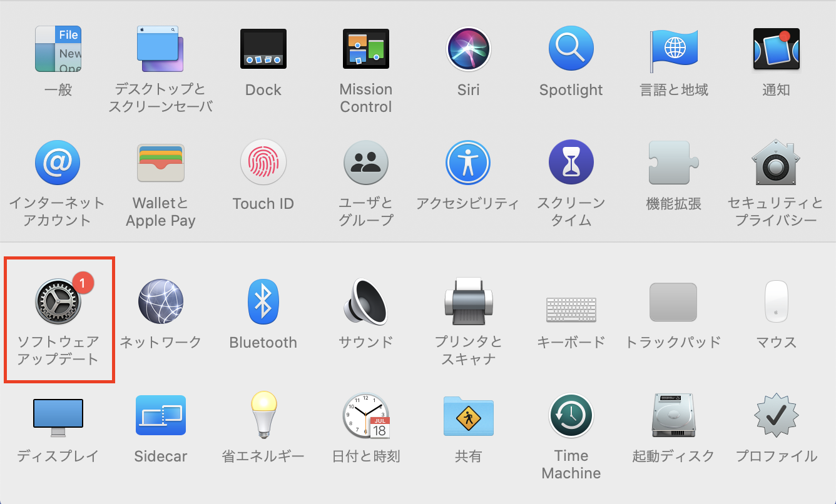
Task: Open セキュリティとプライバシー icon
Action: tap(777, 163)
